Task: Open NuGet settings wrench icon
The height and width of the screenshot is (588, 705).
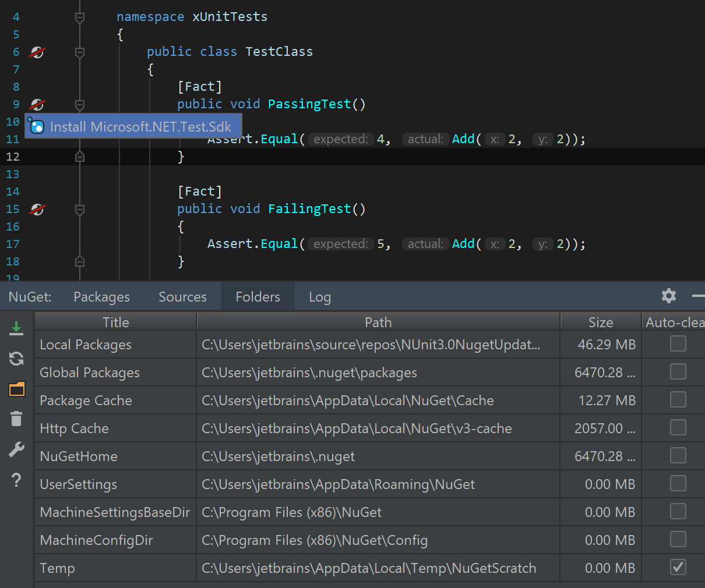Action: pyautogui.click(x=16, y=449)
